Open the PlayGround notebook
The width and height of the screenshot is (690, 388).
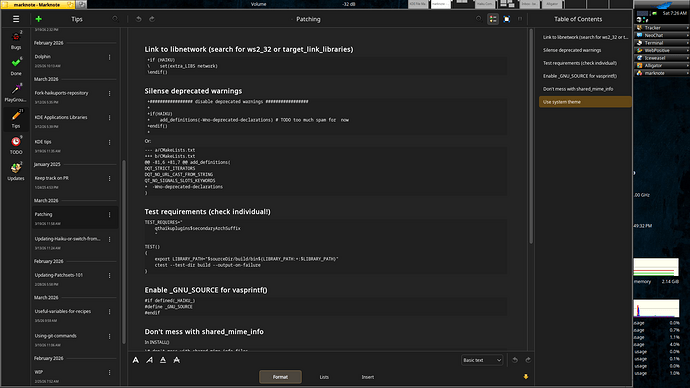(x=16, y=93)
